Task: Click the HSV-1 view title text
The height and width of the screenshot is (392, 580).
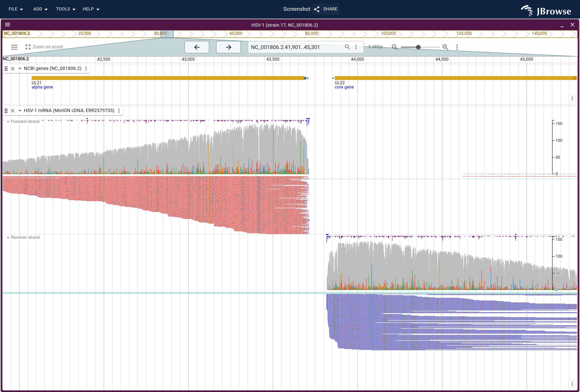Action: pyautogui.click(x=285, y=25)
